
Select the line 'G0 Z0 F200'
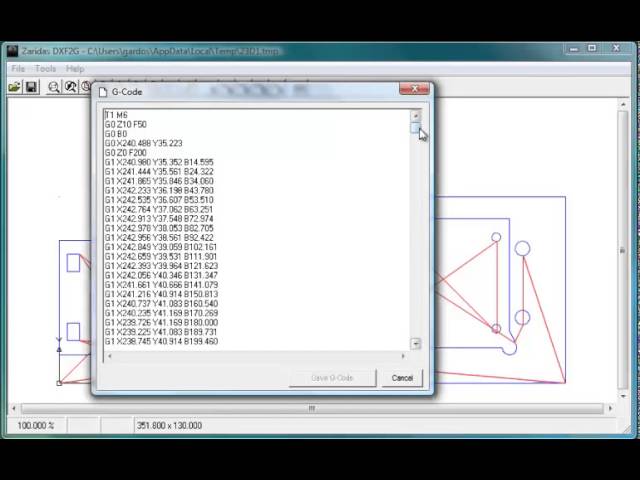point(126,153)
